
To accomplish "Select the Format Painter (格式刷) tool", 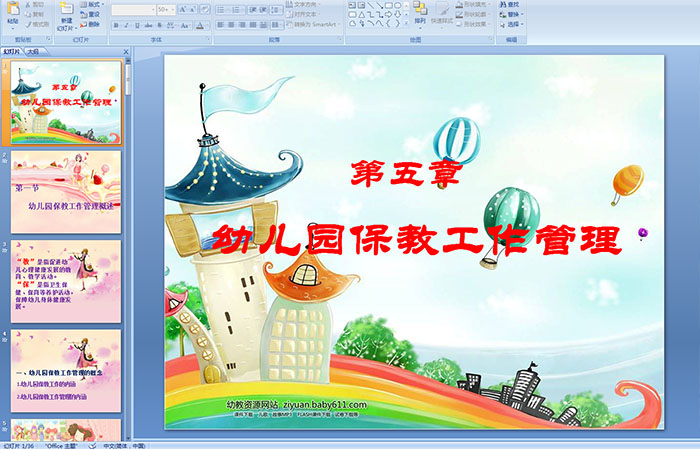I will (x=38, y=24).
